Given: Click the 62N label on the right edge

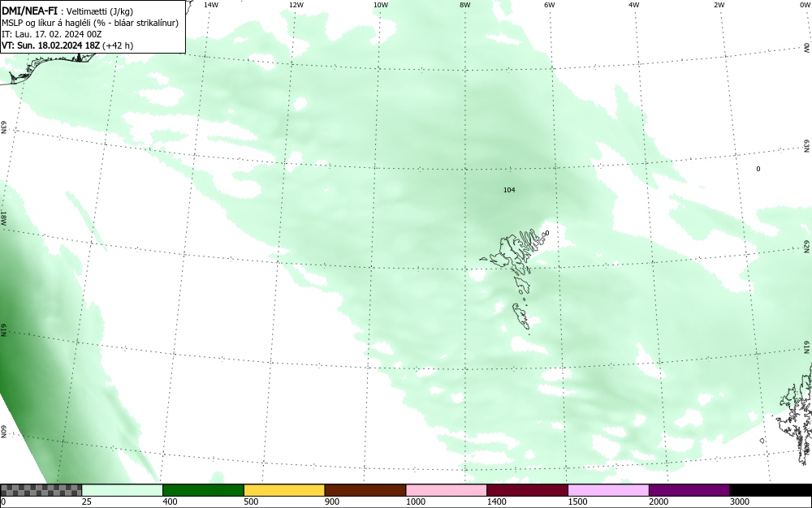Looking at the screenshot, I should 807,248.
